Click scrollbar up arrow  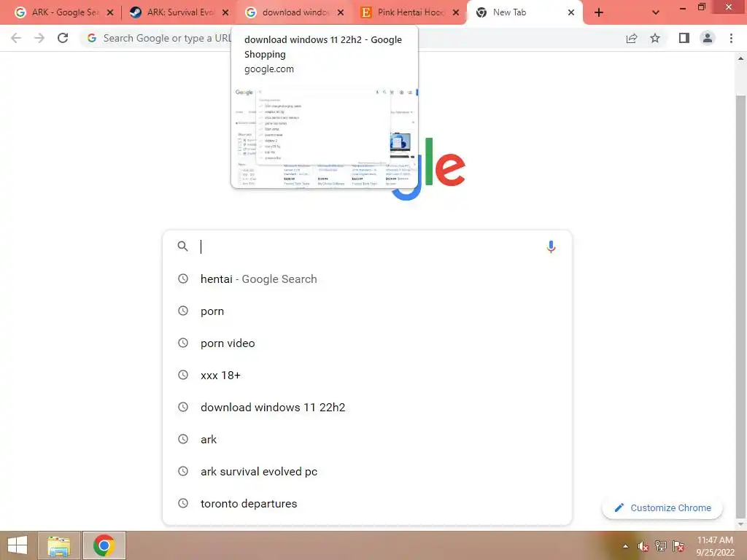click(740, 58)
